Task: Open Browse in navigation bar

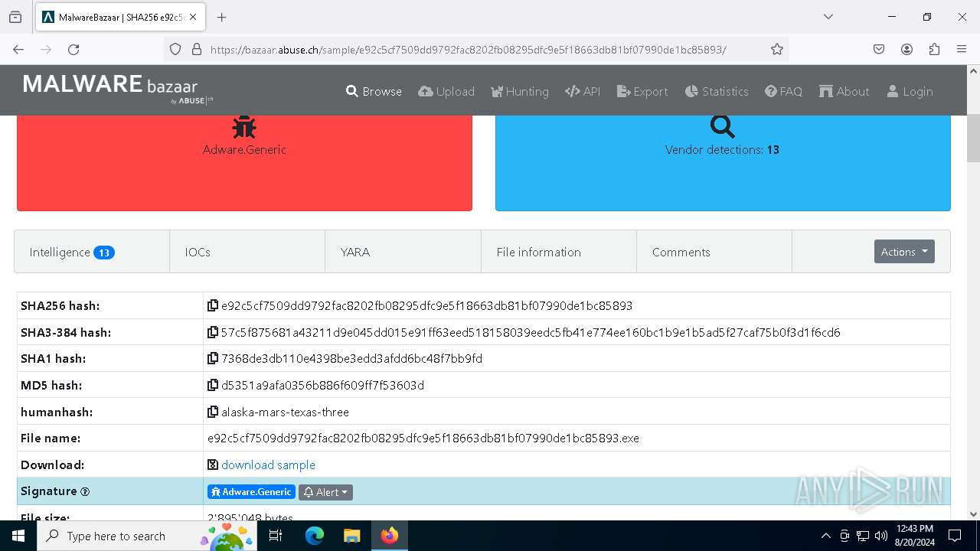Action: tap(374, 91)
